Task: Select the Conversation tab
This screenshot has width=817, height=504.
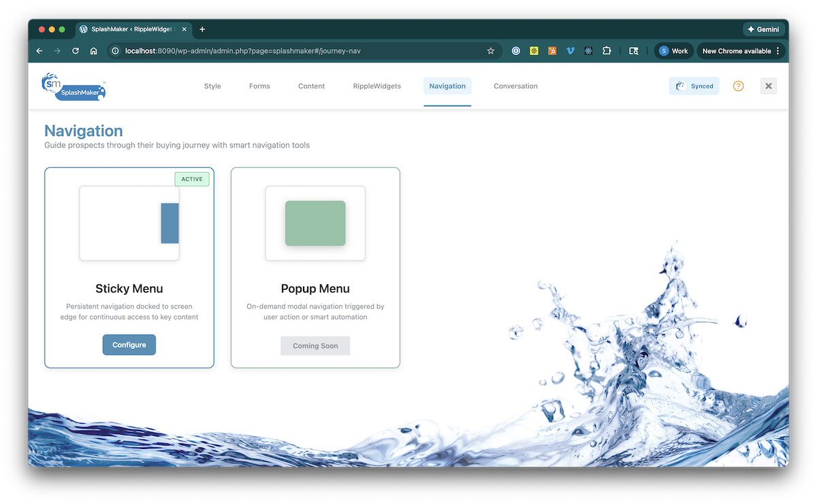Action: pos(515,86)
